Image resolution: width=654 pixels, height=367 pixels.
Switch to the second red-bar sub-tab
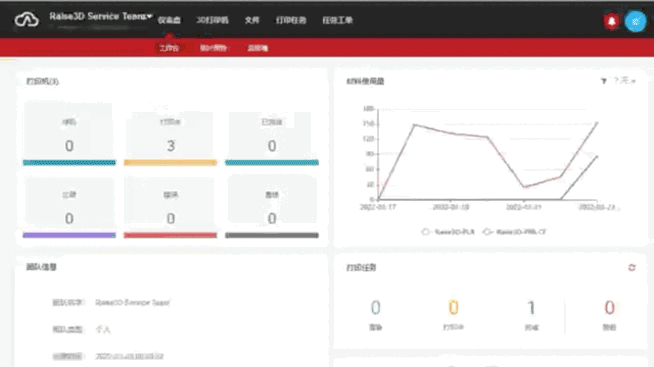click(213, 48)
